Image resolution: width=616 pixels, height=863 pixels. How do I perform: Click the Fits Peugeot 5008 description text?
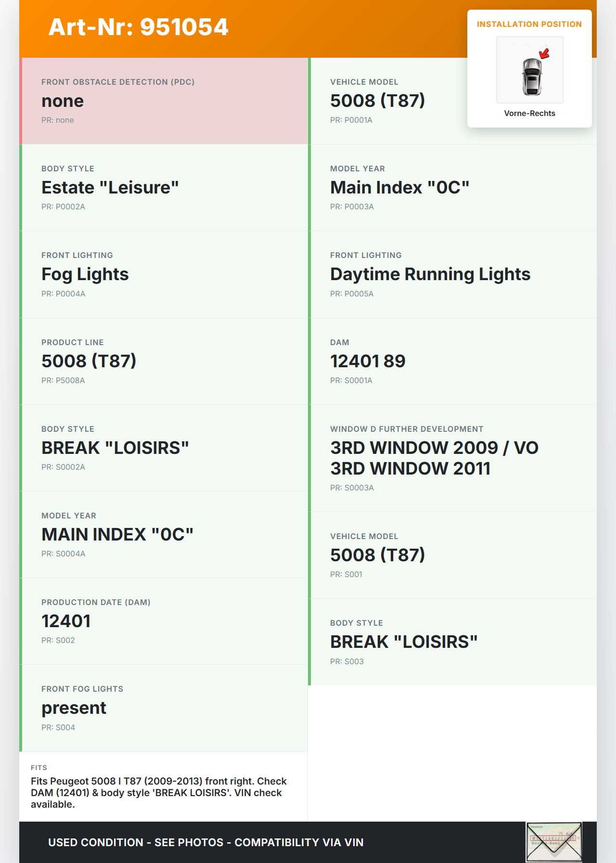click(x=159, y=792)
